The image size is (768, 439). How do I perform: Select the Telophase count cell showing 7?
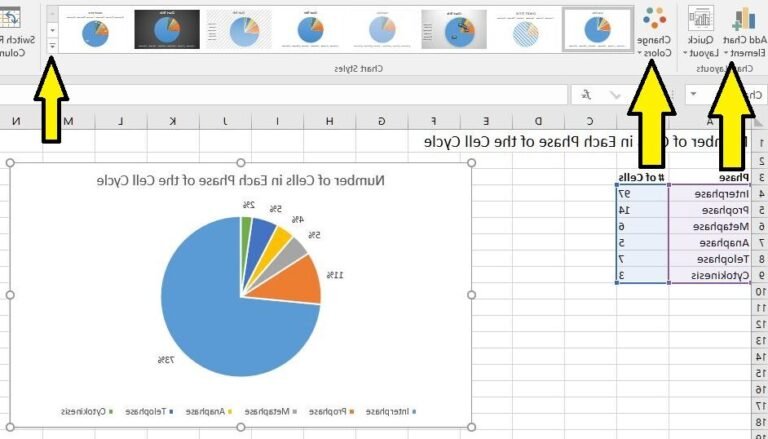[643, 258]
